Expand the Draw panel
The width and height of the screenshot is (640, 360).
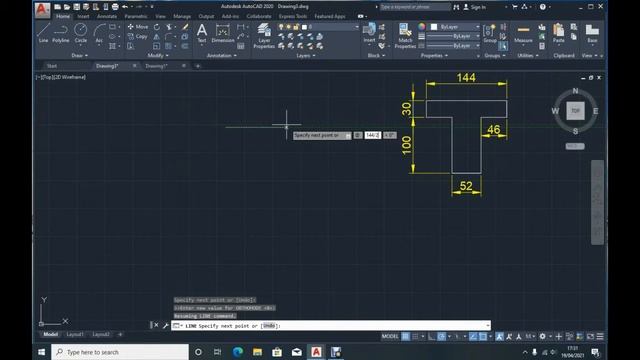coord(80,56)
